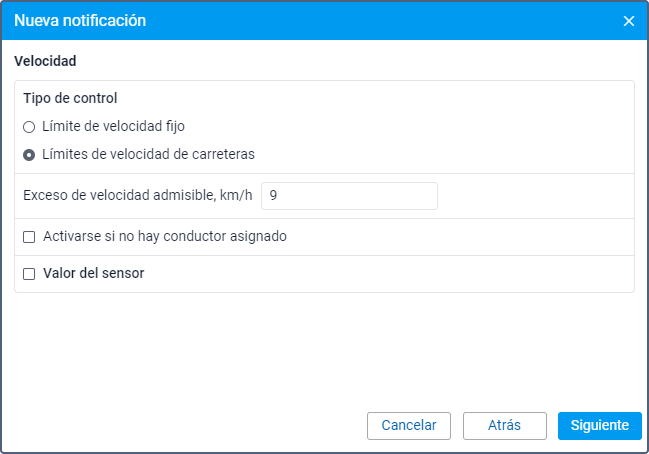Go back with the Atrás button
The height and width of the screenshot is (454, 649).
point(504,425)
